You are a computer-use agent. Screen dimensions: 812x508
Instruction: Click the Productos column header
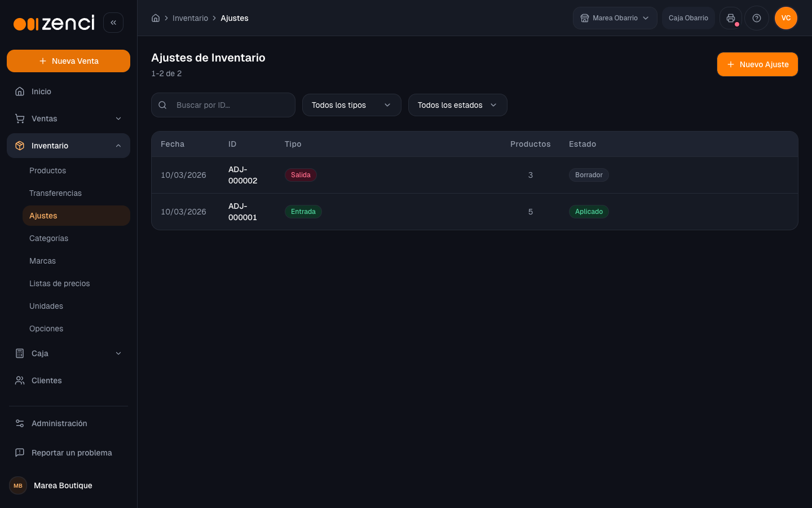tap(531, 144)
